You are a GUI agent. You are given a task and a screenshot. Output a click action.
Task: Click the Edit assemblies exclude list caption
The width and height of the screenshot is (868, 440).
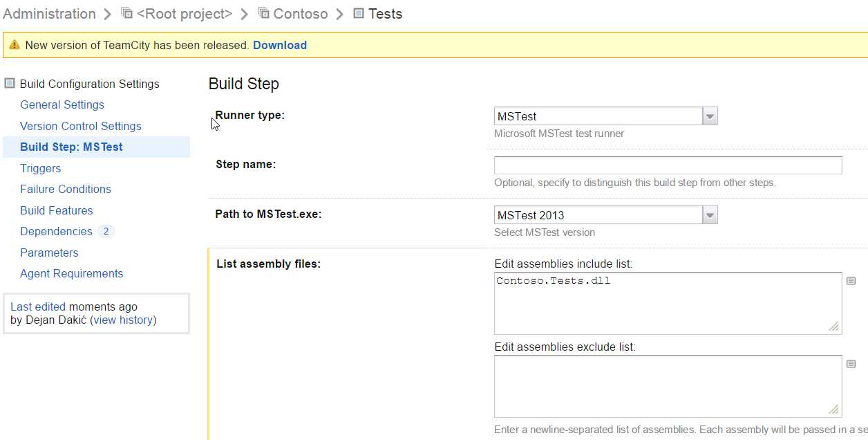coord(565,347)
